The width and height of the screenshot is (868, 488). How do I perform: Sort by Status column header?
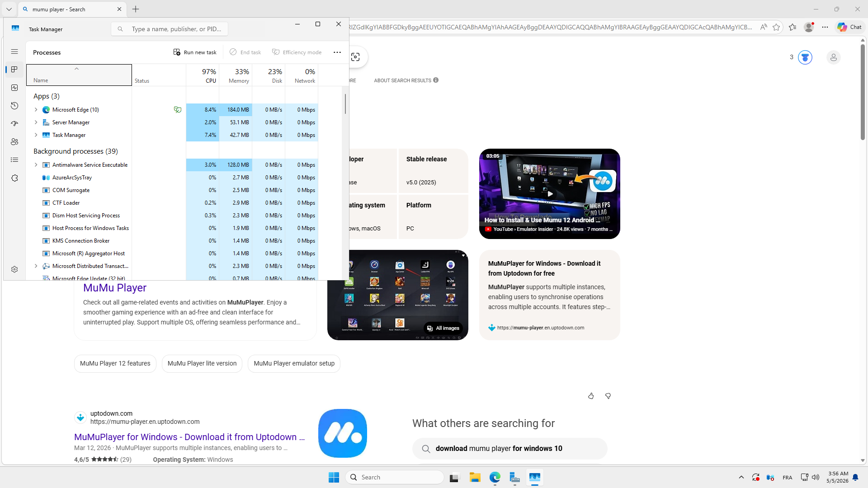pos(159,75)
